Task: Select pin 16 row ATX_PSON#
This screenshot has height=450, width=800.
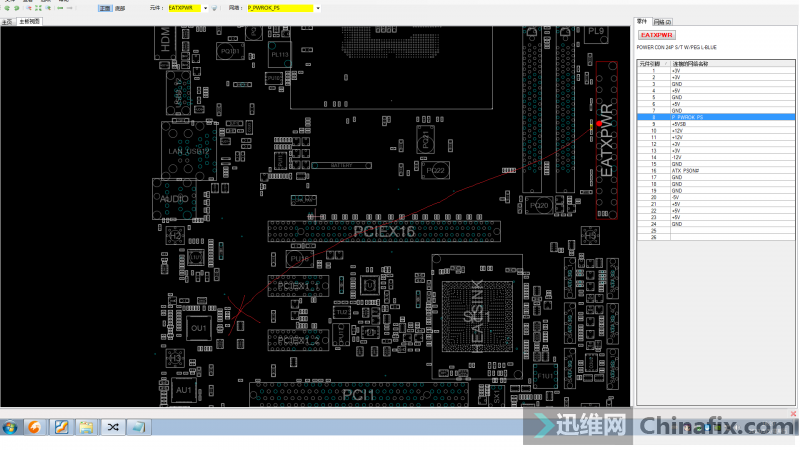Action: tap(716, 171)
